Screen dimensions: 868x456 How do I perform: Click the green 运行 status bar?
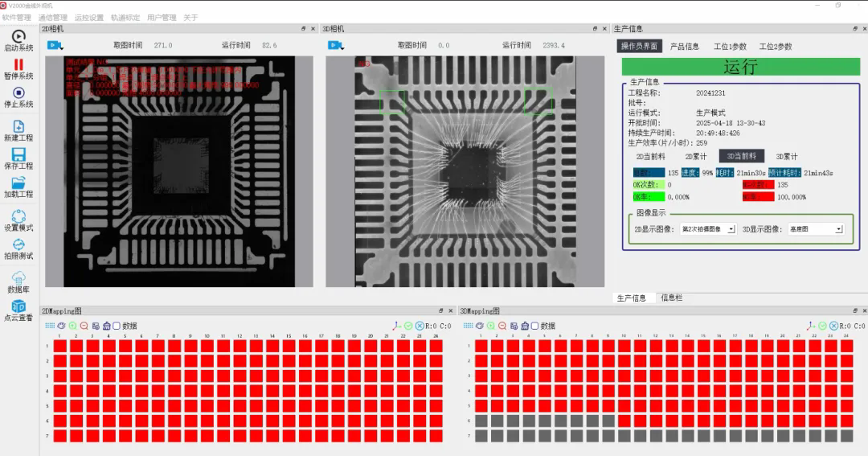click(739, 67)
